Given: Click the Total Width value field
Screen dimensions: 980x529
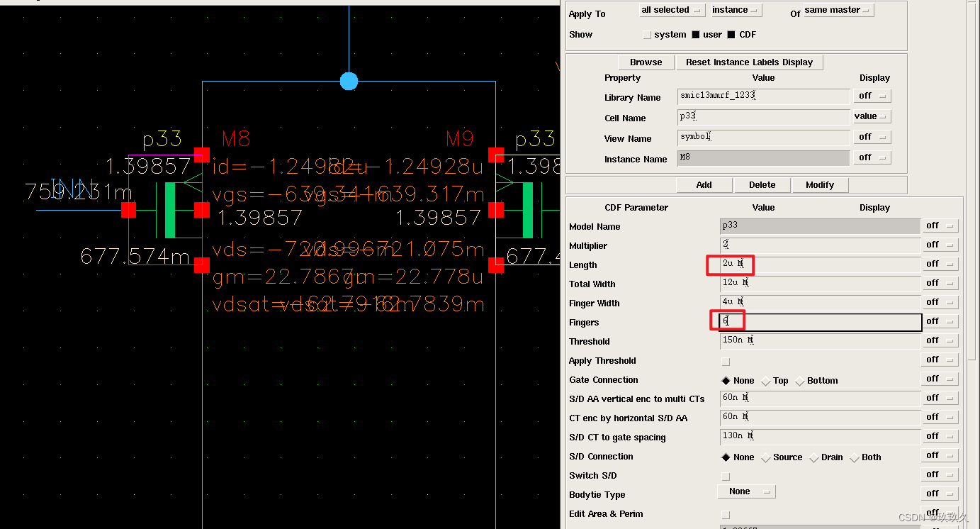Looking at the screenshot, I should click(x=820, y=284).
